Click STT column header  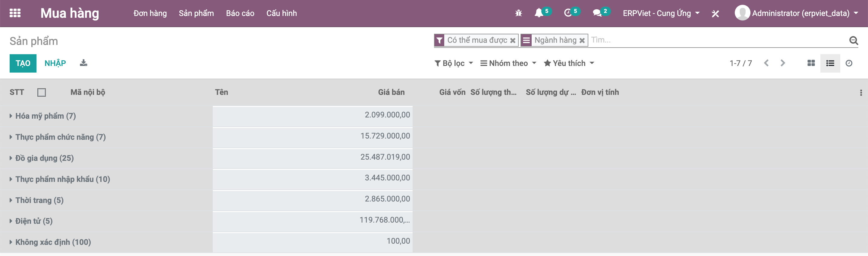(x=17, y=92)
